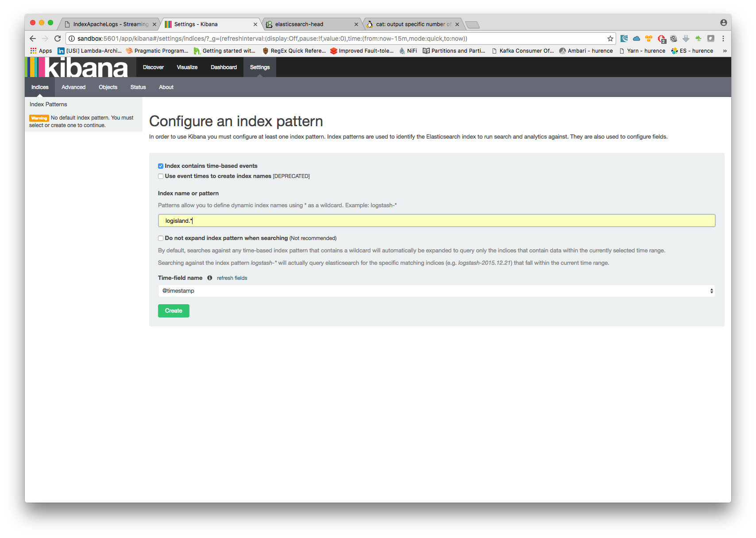756x538 pixels.
Task: Click the profile icon above the tab bar
Action: (x=724, y=22)
